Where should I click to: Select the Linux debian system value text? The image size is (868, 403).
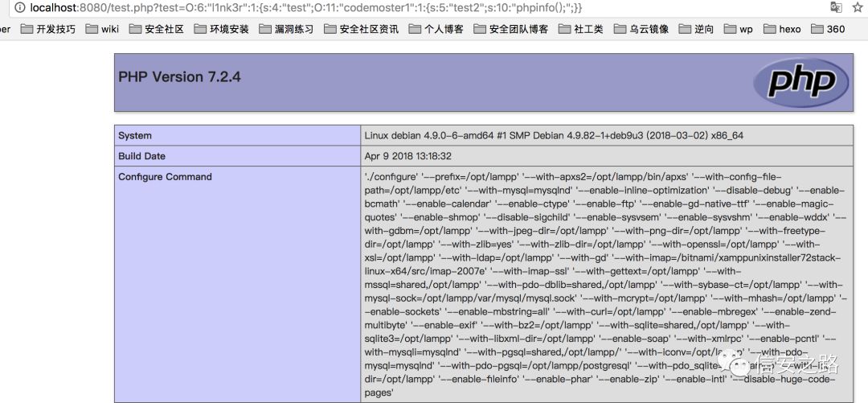click(554, 136)
